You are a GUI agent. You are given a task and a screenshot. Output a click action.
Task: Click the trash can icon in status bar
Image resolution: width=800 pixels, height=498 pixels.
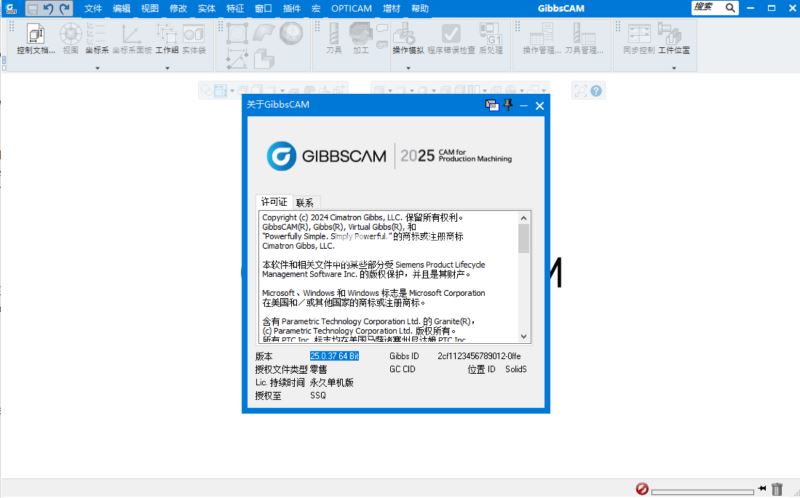pos(777,489)
